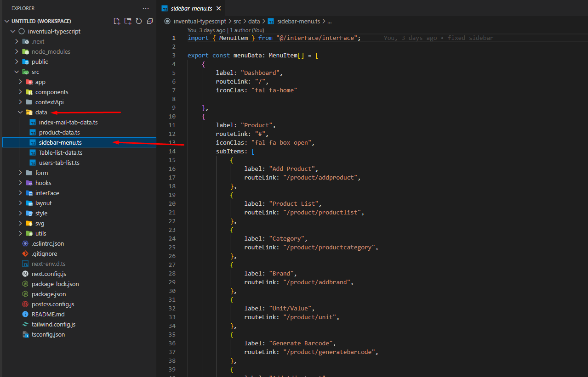
Task: Collapse the data folder chevron
Action: (x=20, y=112)
